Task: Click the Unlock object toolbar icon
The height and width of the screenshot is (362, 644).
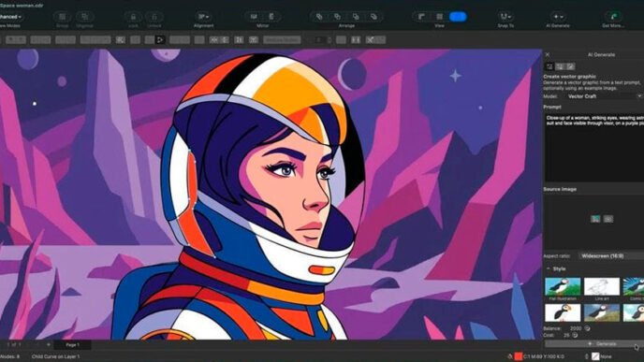Action: click(x=154, y=17)
